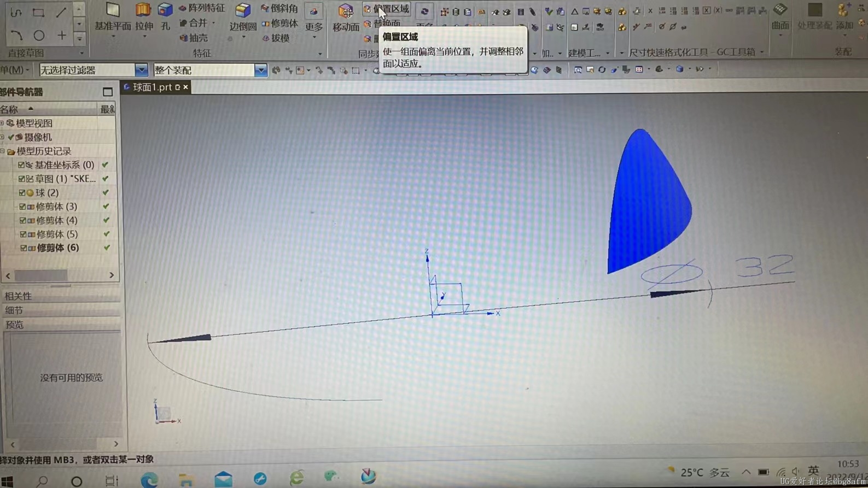868x488 pixels.
Task: Open the 无选择过滤器 selection filter dropdown
Action: [141, 70]
